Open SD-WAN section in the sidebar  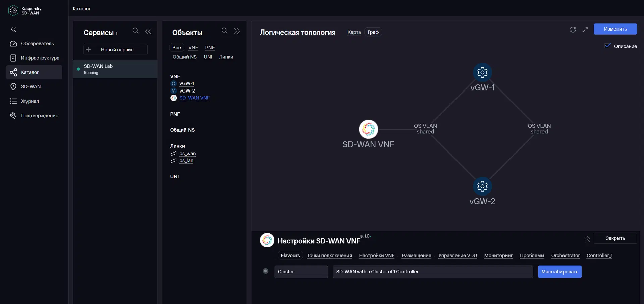(34, 87)
